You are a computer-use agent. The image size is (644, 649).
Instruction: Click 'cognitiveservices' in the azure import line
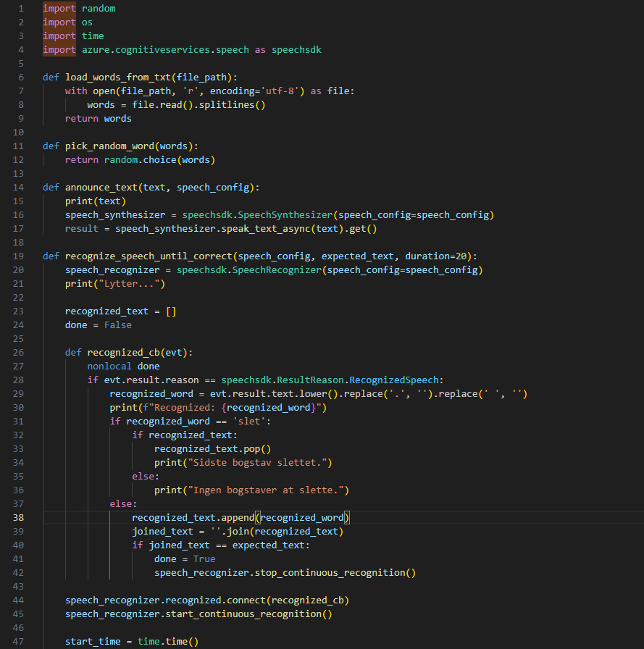(163, 50)
